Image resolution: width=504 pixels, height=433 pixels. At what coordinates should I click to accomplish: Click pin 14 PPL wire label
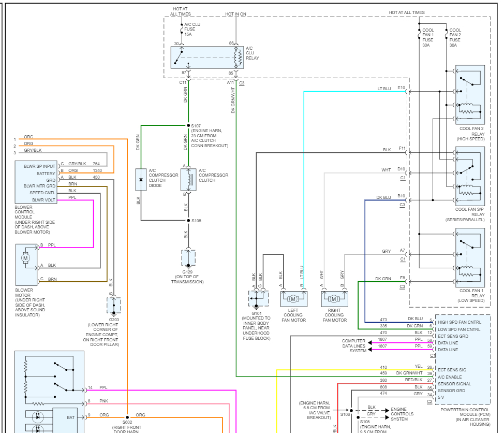point(103,387)
